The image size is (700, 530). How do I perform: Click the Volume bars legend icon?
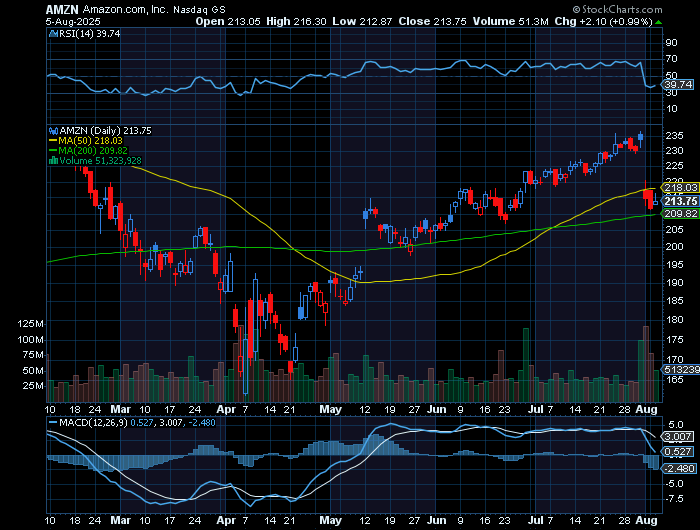pos(54,161)
